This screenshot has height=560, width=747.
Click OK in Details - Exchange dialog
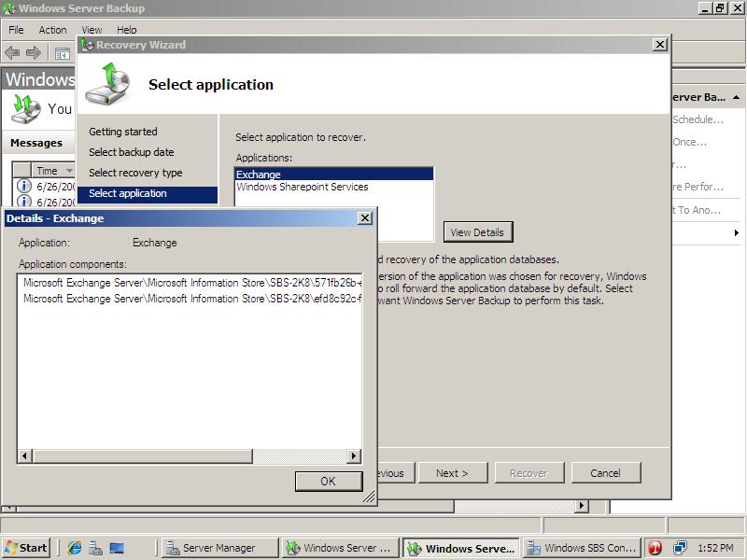click(329, 481)
